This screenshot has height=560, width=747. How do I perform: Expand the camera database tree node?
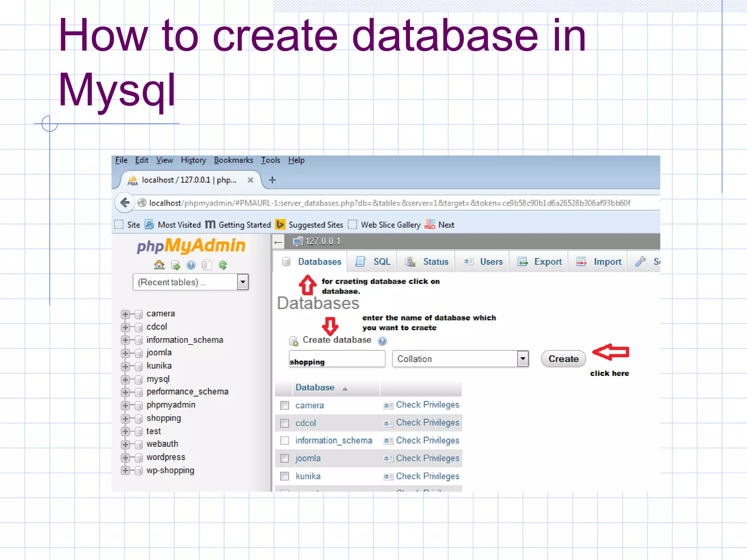[x=125, y=314]
